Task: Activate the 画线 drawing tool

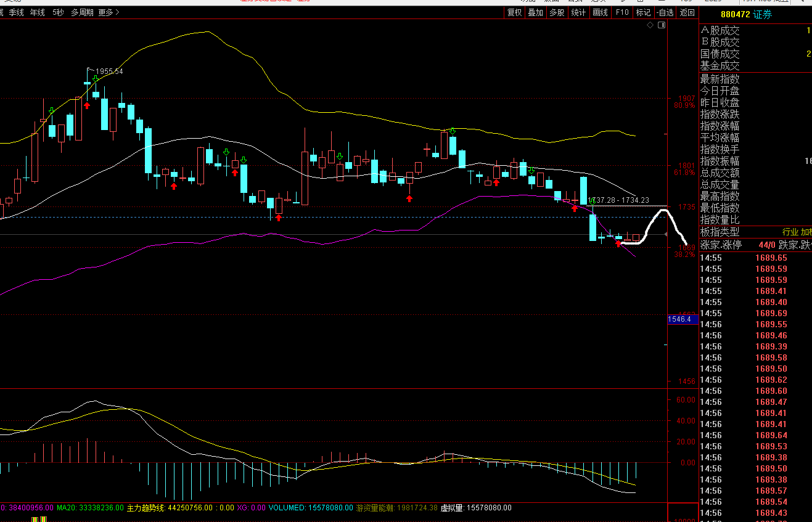Action: coord(600,12)
